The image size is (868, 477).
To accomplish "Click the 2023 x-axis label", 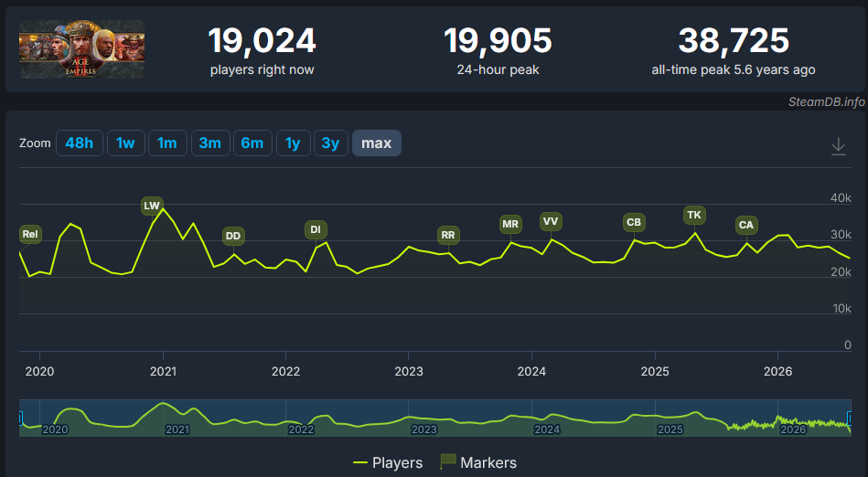I will 409,371.
